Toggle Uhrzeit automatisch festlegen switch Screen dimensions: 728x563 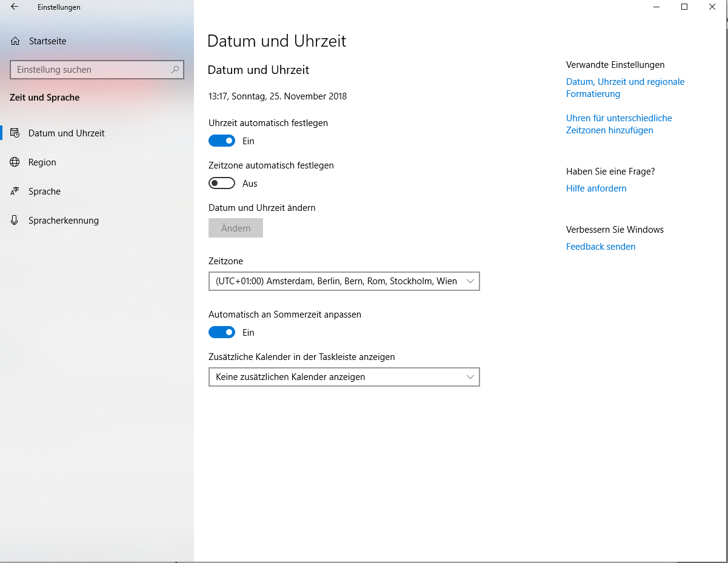(x=222, y=141)
